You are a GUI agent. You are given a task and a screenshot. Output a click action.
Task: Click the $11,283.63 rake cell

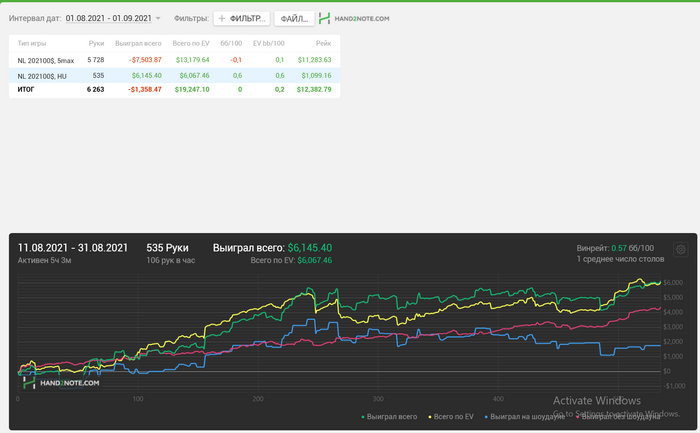pyautogui.click(x=314, y=60)
